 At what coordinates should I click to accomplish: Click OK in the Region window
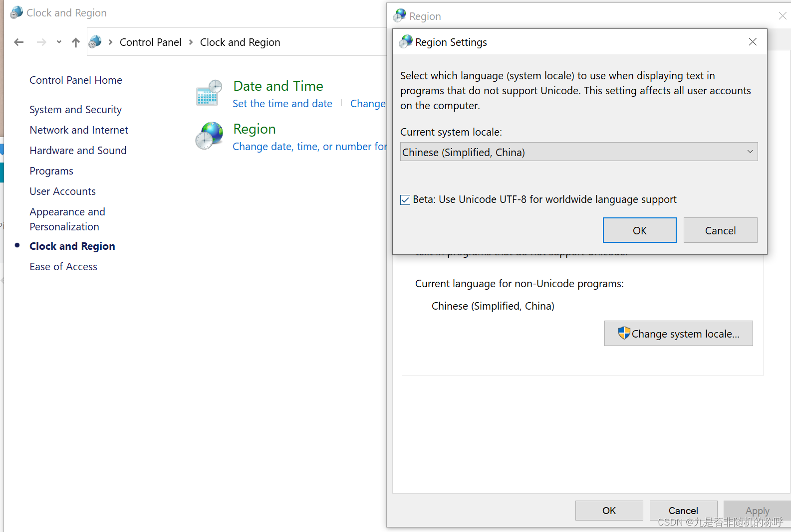click(x=609, y=511)
